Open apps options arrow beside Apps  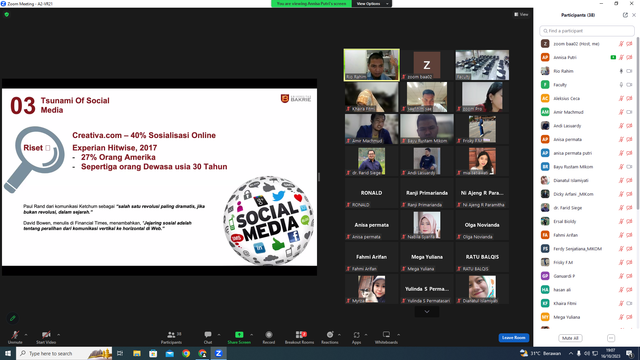click(x=366, y=335)
